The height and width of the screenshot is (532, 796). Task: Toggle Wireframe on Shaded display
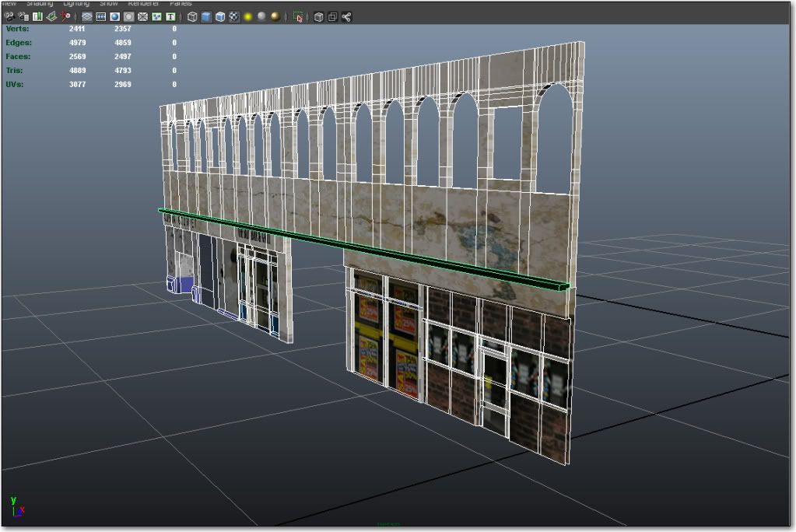pyautogui.click(x=220, y=16)
